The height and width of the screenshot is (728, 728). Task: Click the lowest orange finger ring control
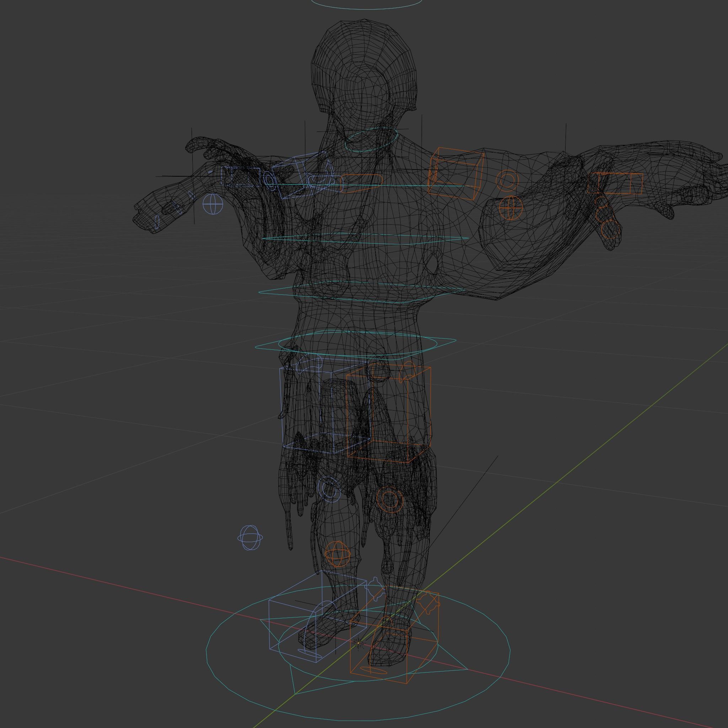(610, 230)
